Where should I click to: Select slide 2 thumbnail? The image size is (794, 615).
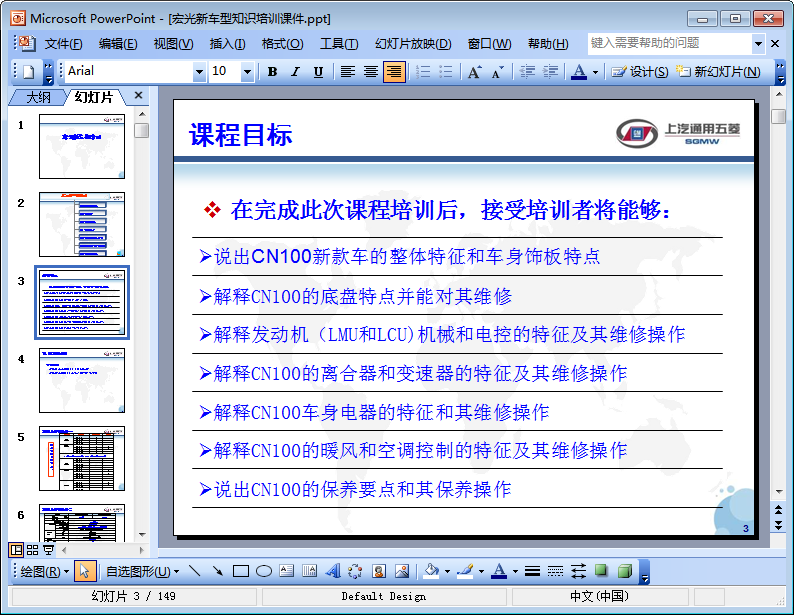[x=82, y=224]
